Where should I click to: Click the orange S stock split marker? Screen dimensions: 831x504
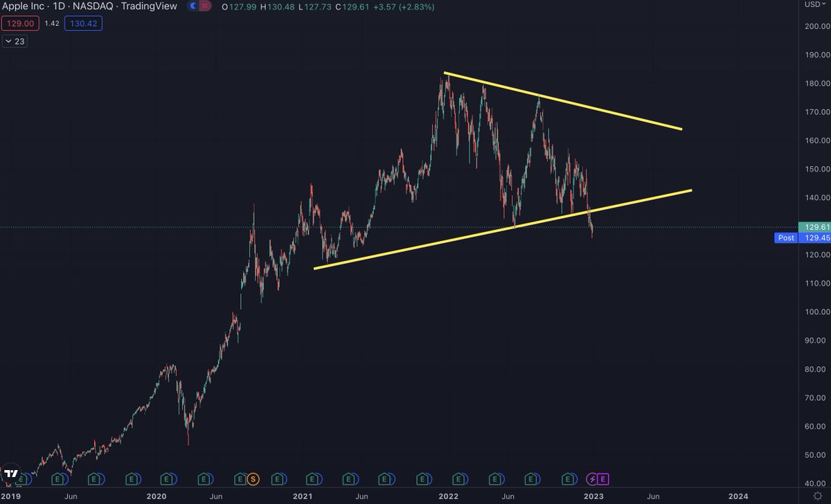tap(253, 478)
